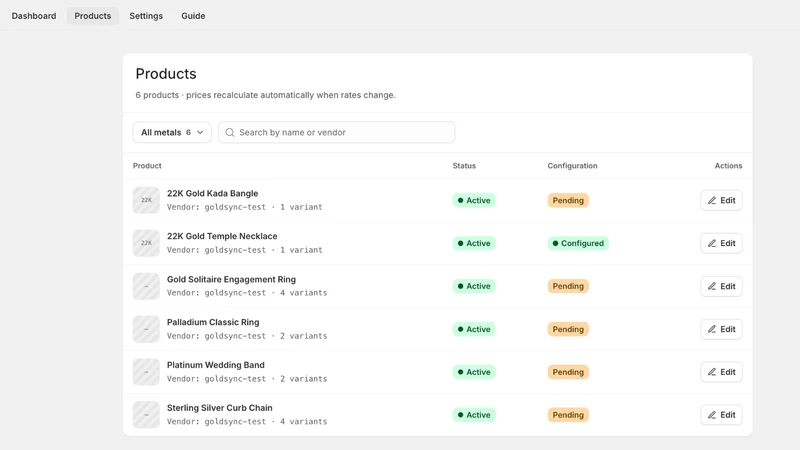Edit the Platinum Wedding Band product
This screenshot has height=450, width=800.
tap(721, 372)
